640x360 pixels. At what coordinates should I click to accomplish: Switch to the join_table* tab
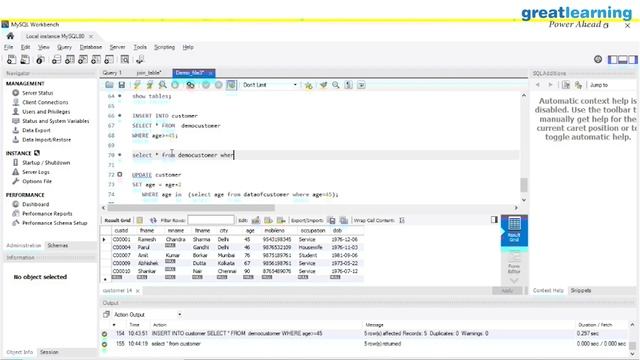coord(149,73)
